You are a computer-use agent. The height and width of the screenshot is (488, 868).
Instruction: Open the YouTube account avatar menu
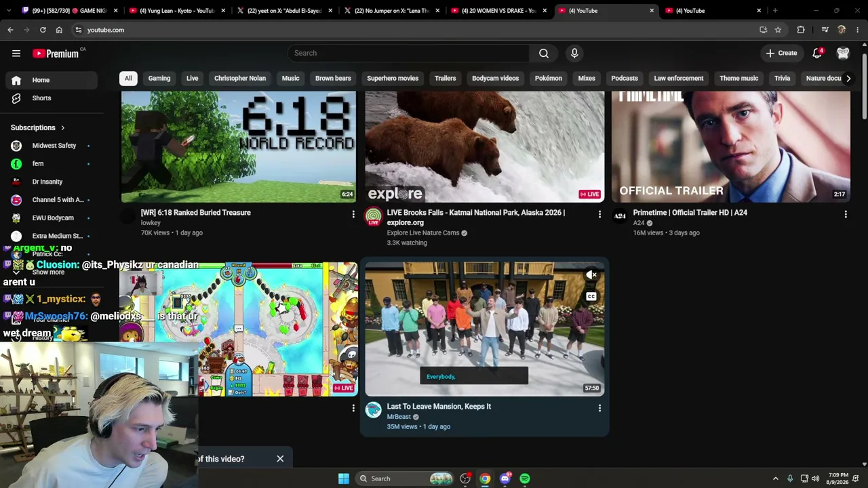click(x=843, y=53)
